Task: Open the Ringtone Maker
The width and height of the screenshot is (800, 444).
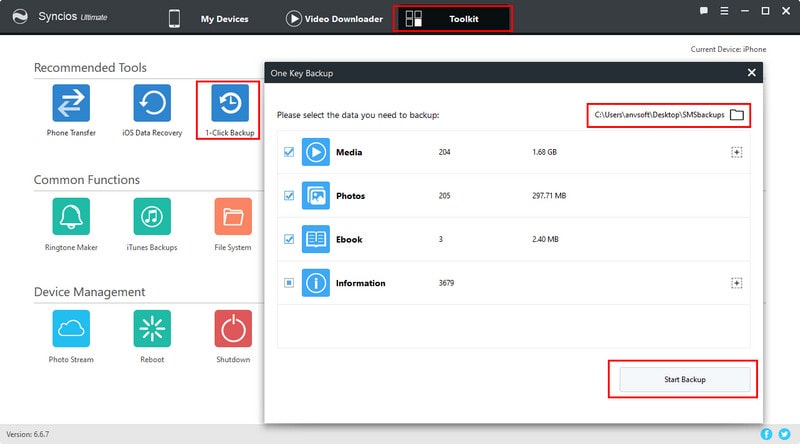Action: click(x=71, y=216)
